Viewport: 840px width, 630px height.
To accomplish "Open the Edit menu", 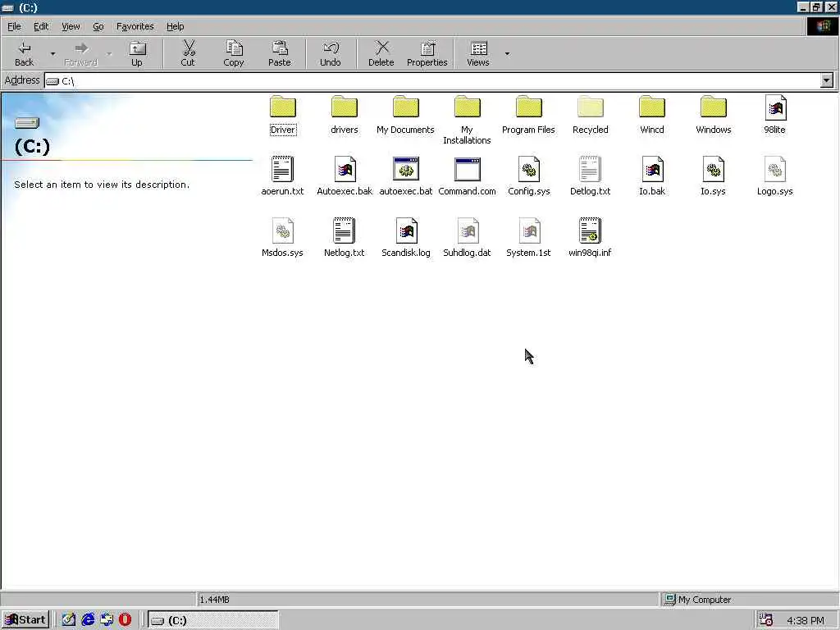I will 41,26.
